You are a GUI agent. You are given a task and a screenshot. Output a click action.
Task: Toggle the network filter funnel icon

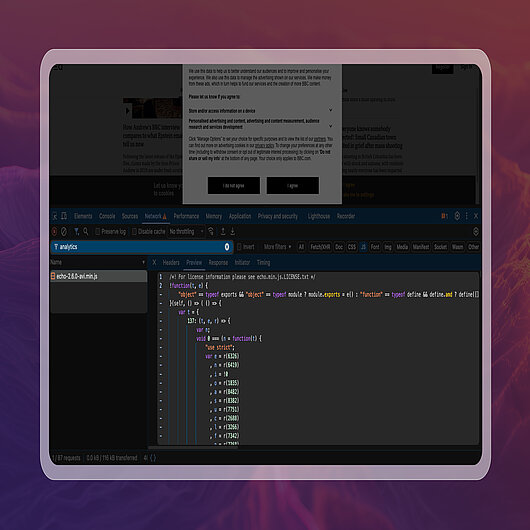click(76, 232)
